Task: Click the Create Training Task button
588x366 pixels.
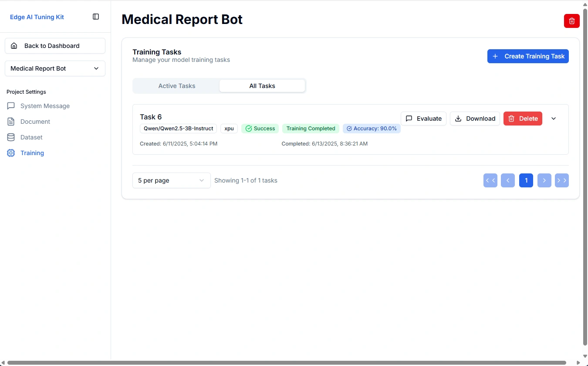Action: click(x=528, y=56)
